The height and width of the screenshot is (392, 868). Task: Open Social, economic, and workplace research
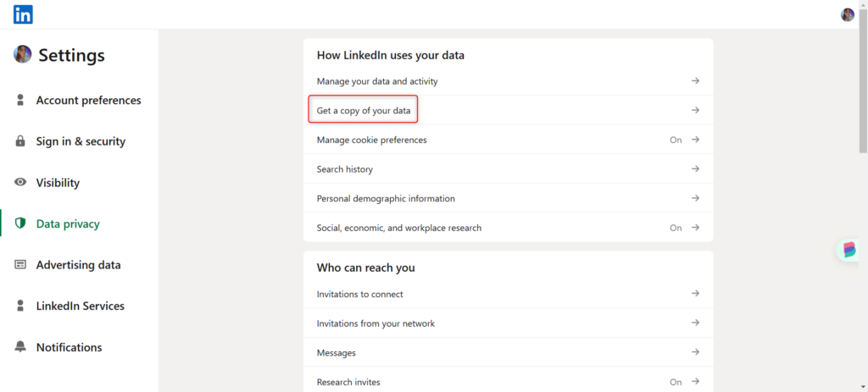[x=509, y=227]
